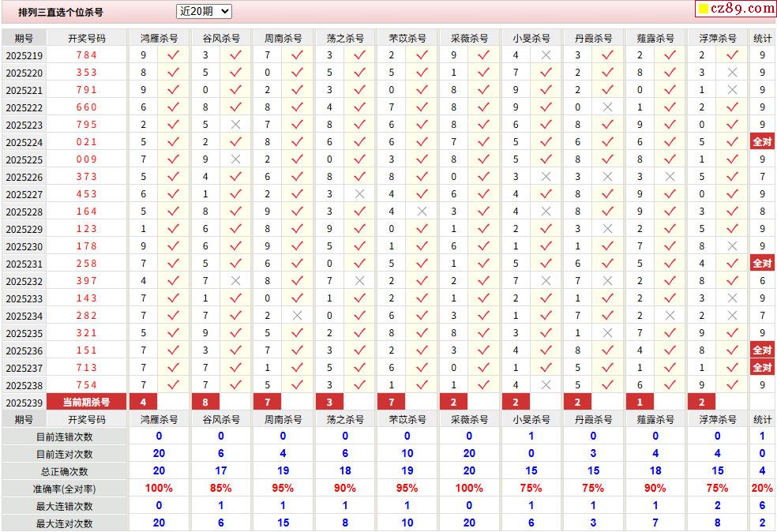Click the red 当前期杀号 label
The image size is (777, 532).
pyautogui.click(x=86, y=403)
